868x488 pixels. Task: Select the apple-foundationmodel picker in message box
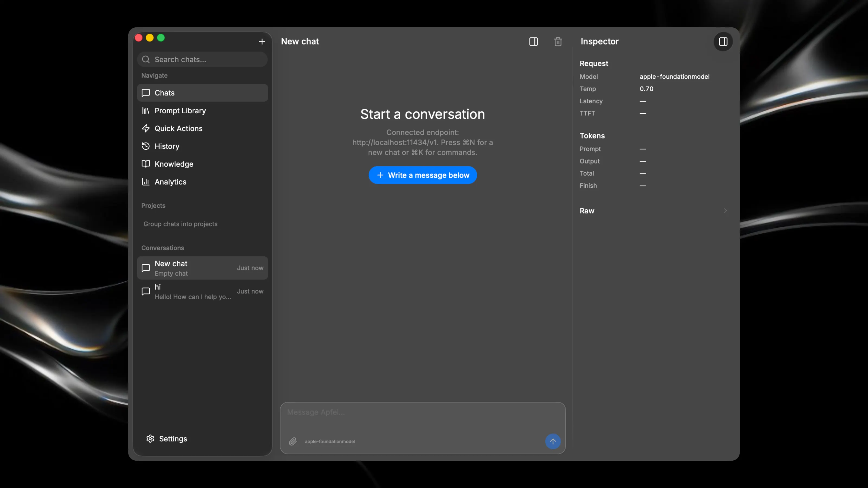pos(330,441)
